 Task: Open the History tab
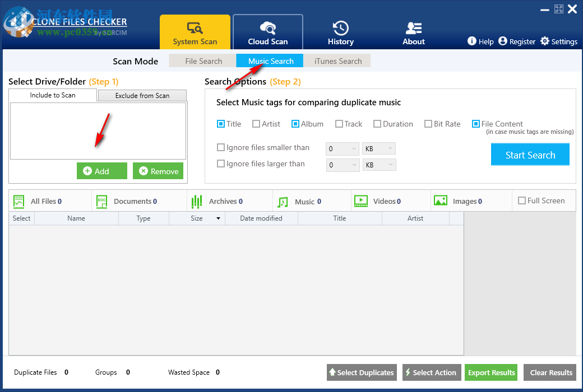point(341,32)
